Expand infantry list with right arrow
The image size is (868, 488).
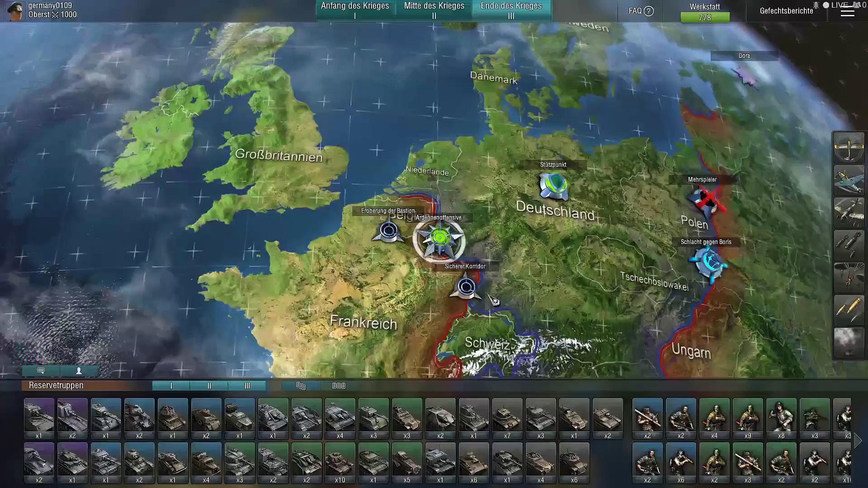coord(858,441)
